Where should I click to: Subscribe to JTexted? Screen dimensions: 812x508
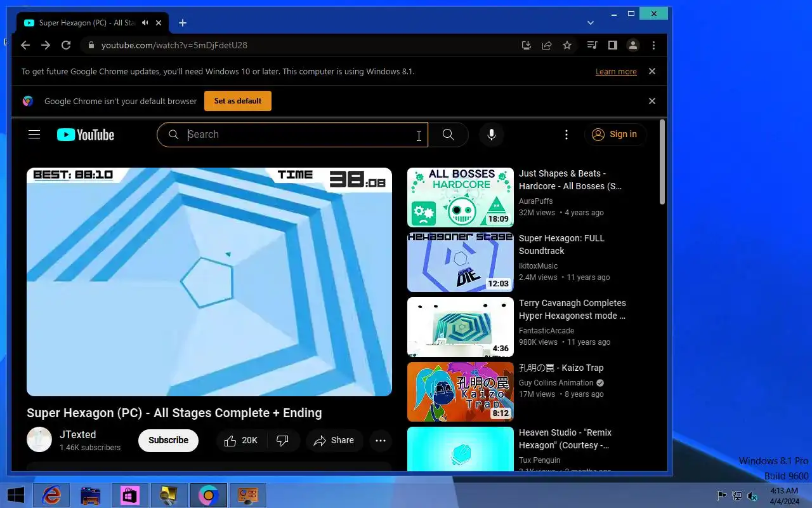pos(168,440)
